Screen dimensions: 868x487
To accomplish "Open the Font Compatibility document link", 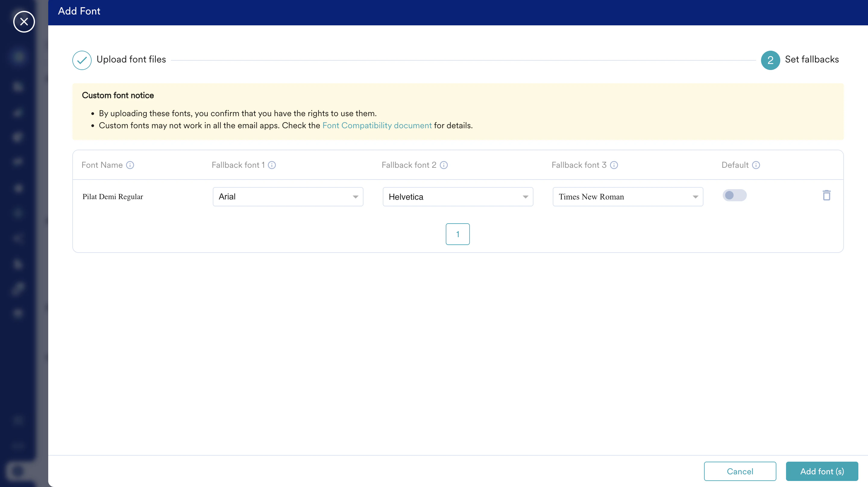I will click(x=377, y=126).
